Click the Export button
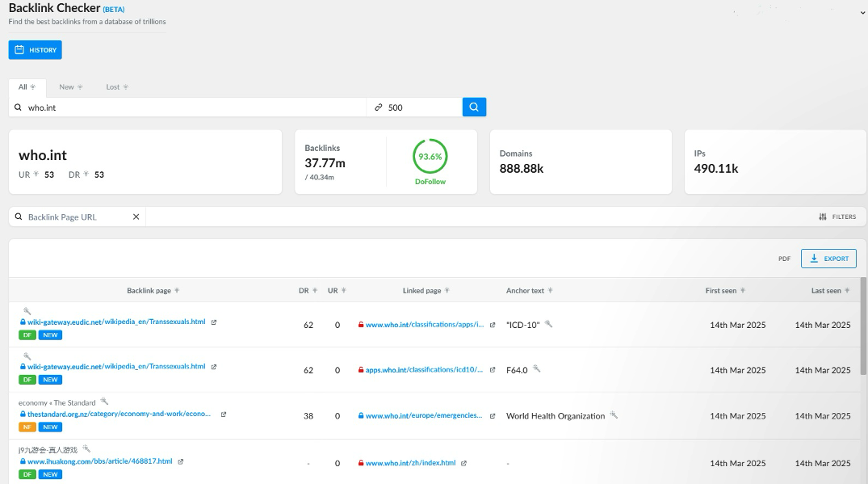The width and height of the screenshot is (868, 484). pos(828,259)
